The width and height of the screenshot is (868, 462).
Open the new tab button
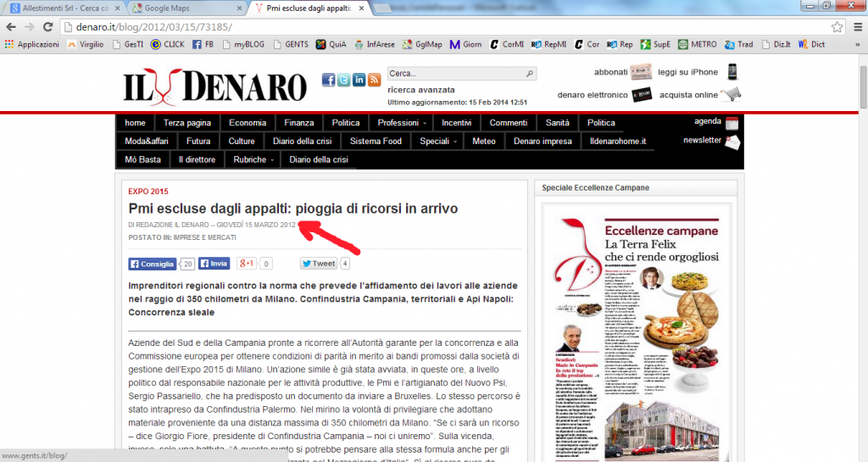click(383, 8)
